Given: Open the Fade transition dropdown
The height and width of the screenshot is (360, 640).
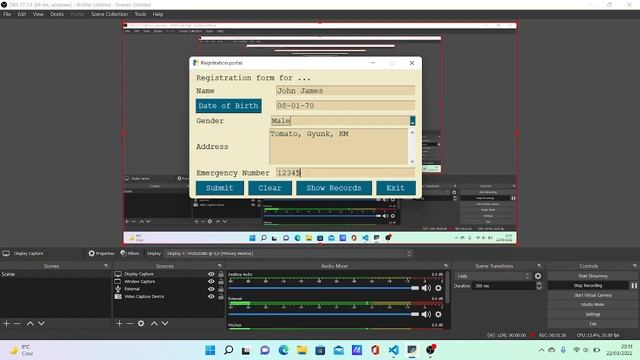Looking at the screenshot, I should 492,276.
